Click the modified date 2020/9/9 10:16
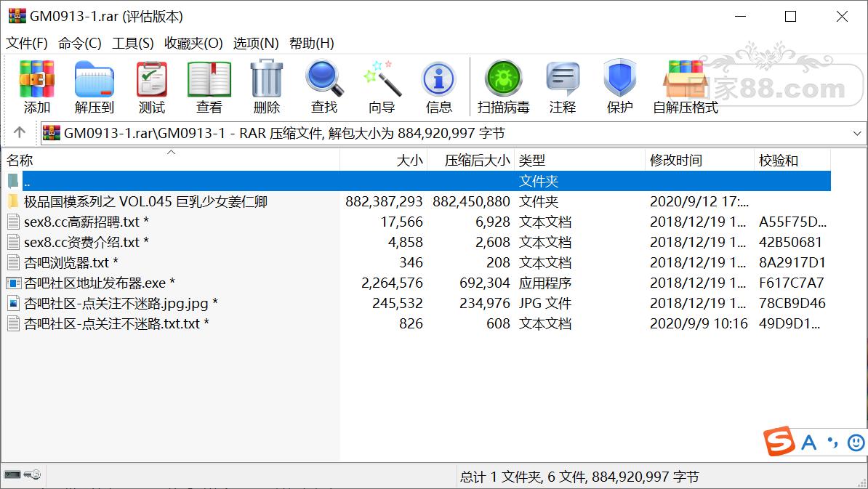Screen dimensions: 868x489 [x=699, y=323]
